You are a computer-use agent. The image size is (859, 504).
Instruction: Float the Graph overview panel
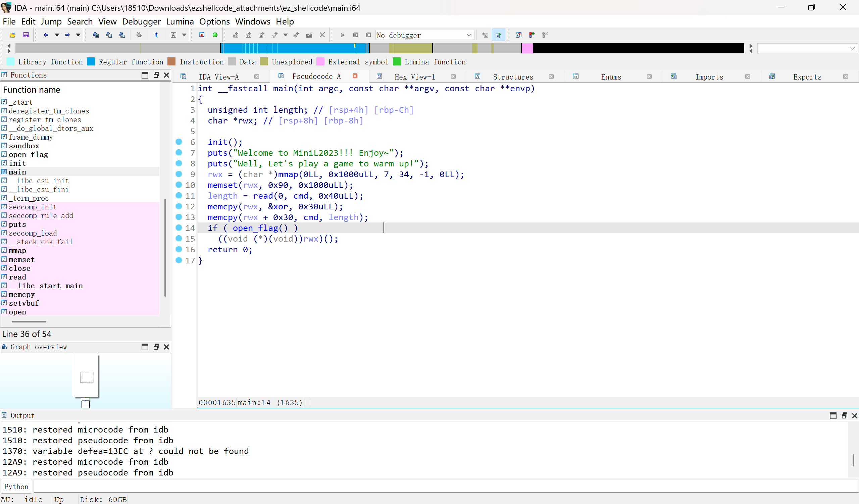156,347
